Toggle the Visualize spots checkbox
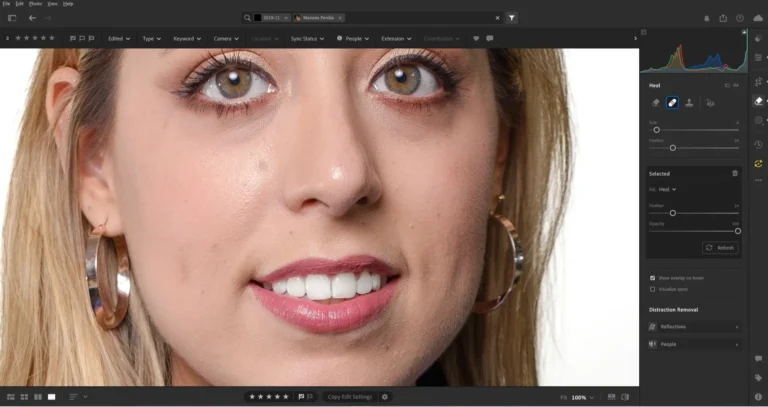Viewport: 768px width, 407px height. [x=653, y=289]
